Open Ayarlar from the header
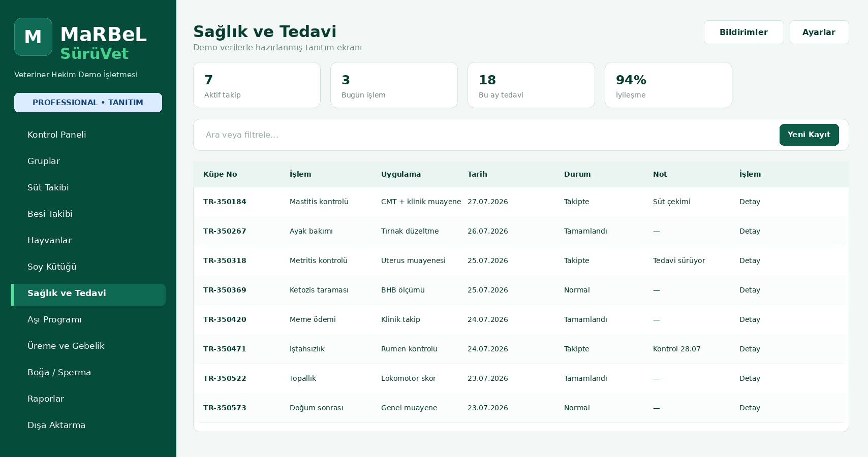This screenshot has height=457, width=868. (819, 32)
